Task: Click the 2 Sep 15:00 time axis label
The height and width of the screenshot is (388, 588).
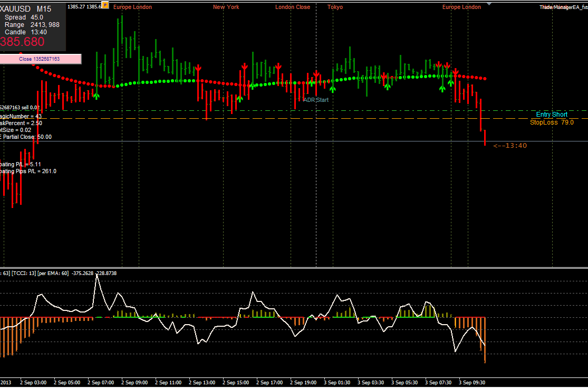Action: click(x=236, y=383)
